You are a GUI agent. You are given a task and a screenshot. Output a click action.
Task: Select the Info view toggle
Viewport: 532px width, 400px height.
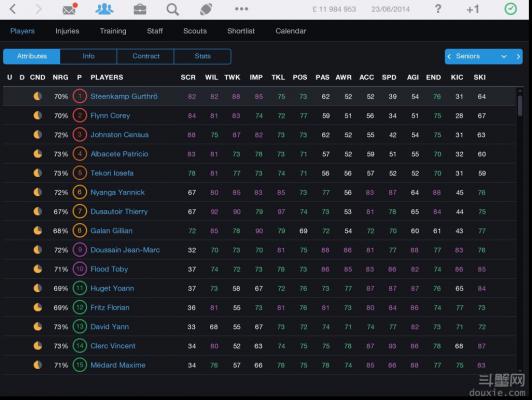(89, 56)
